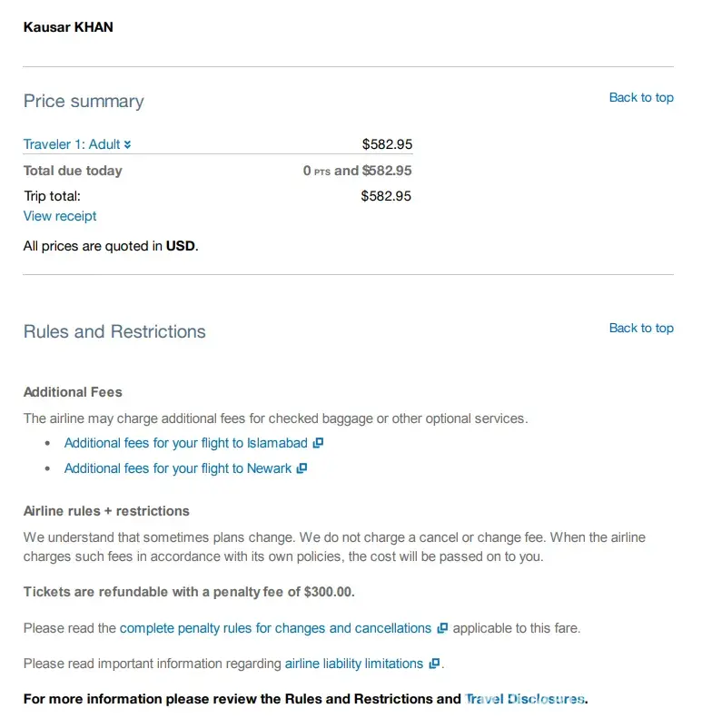Click external-link icon beside Islamabad fees

point(318,443)
